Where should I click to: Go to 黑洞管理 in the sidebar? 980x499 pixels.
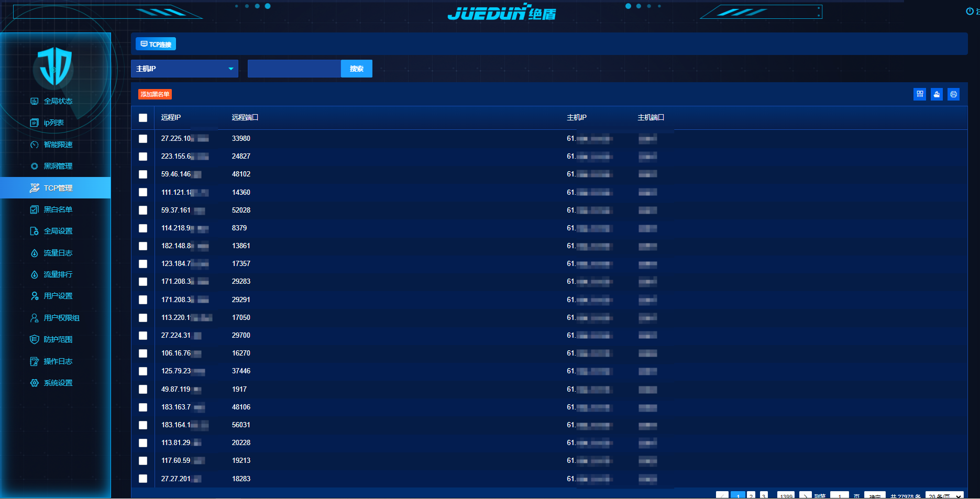point(58,166)
